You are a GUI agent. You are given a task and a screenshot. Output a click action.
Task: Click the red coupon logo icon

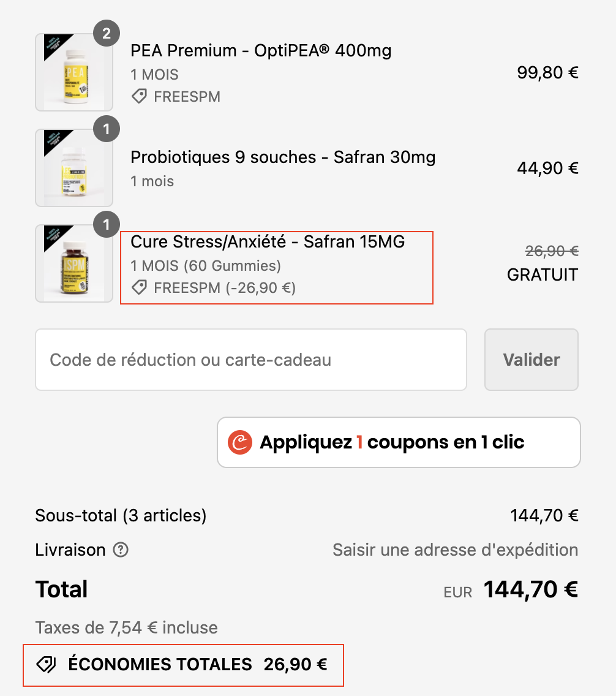(240, 442)
